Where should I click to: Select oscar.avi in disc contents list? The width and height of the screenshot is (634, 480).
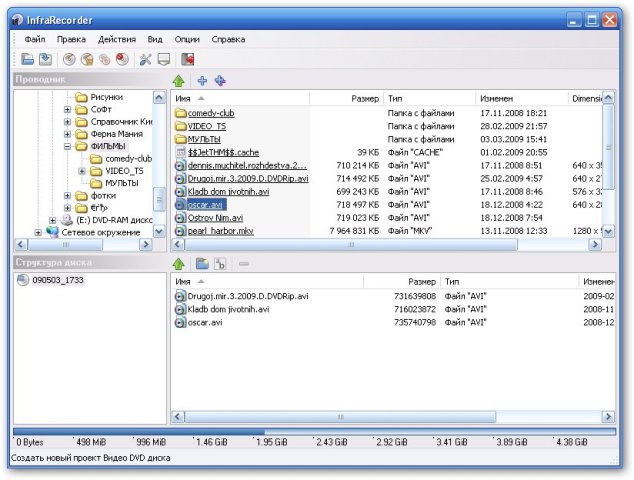click(205, 322)
